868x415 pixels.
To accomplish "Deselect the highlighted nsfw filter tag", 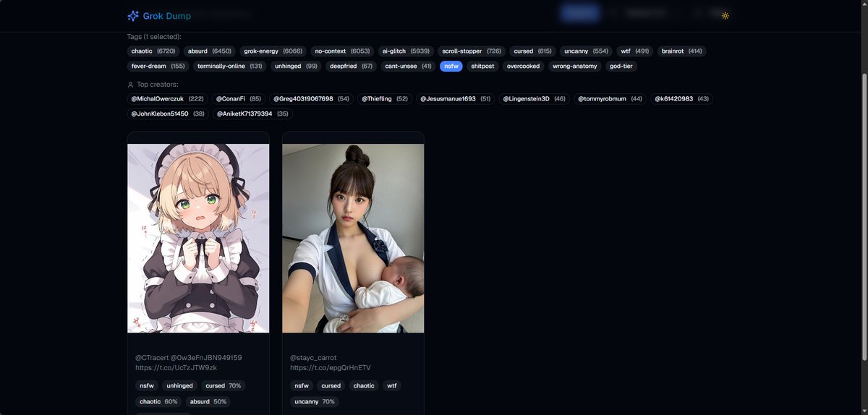I will click(x=451, y=66).
